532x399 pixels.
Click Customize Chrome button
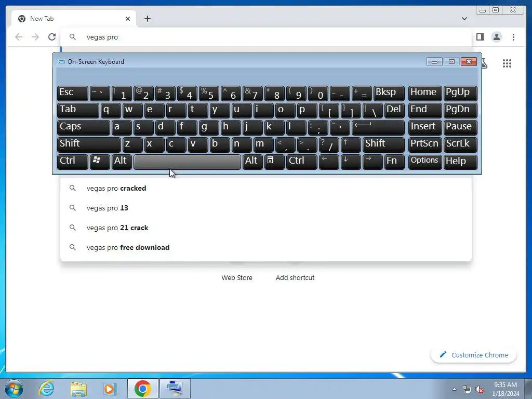pyautogui.click(x=474, y=355)
